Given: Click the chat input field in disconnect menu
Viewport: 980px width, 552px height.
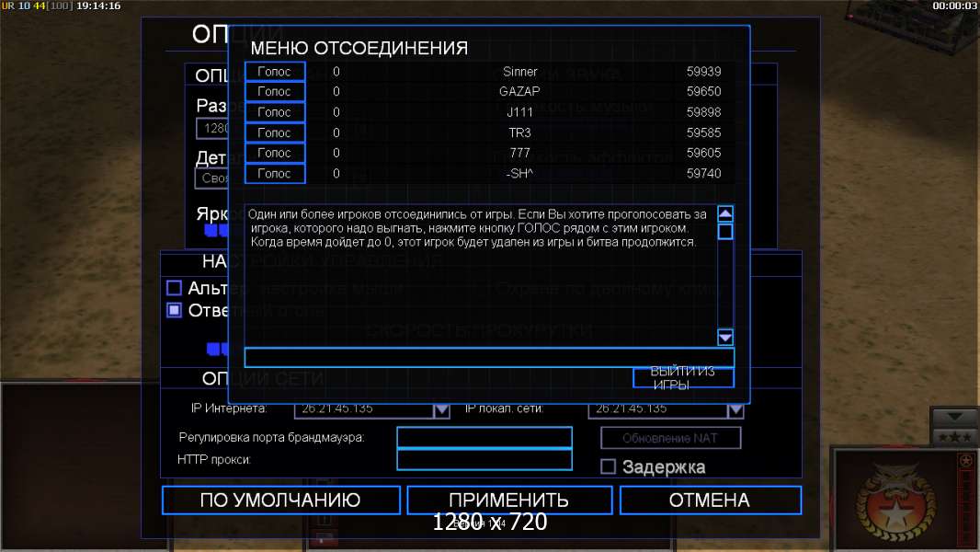Looking at the screenshot, I should point(489,357).
